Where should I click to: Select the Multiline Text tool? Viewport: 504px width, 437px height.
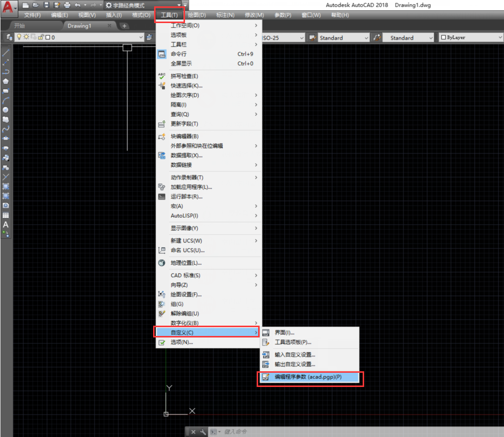click(x=6, y=225)
